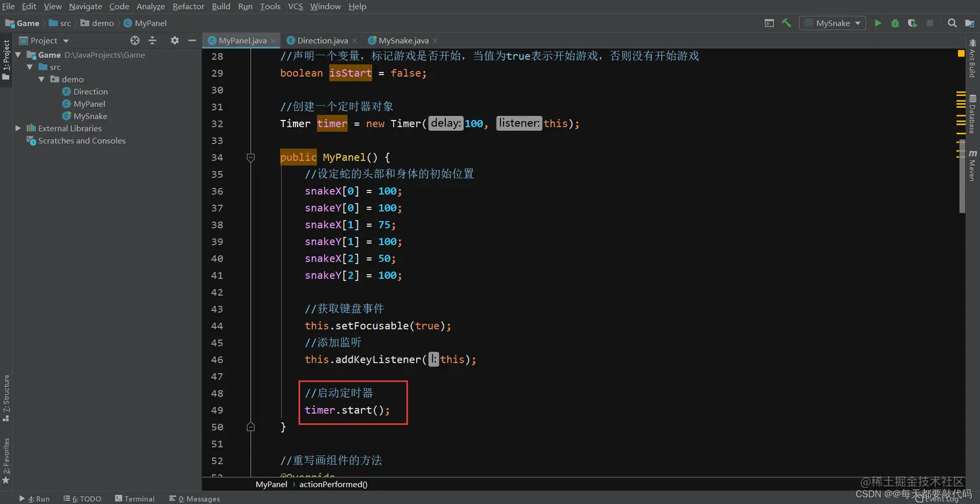The height and width of the screenshot is (504, 980).
Task: Toggle the Maven tool window
Action: [x=972, y=165]
